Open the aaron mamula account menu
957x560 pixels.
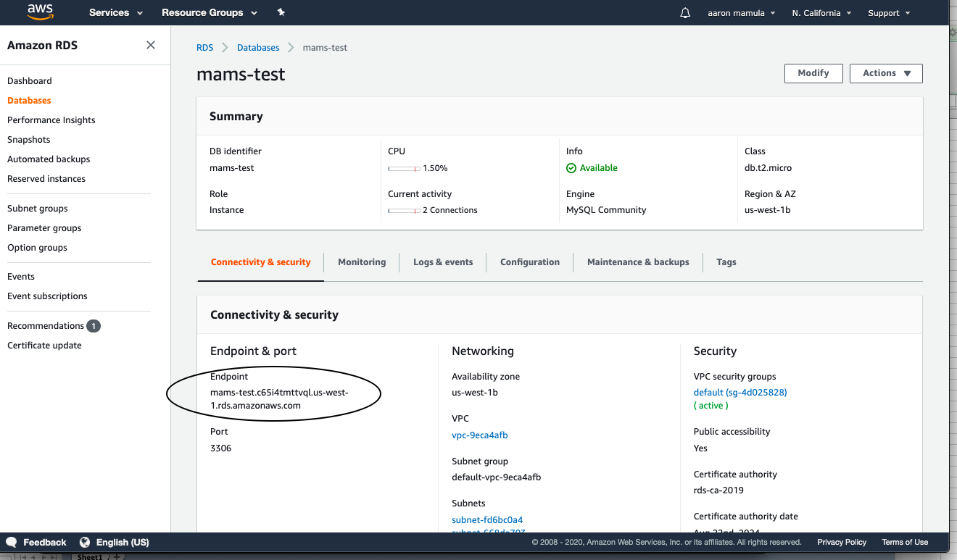[742, 13]
